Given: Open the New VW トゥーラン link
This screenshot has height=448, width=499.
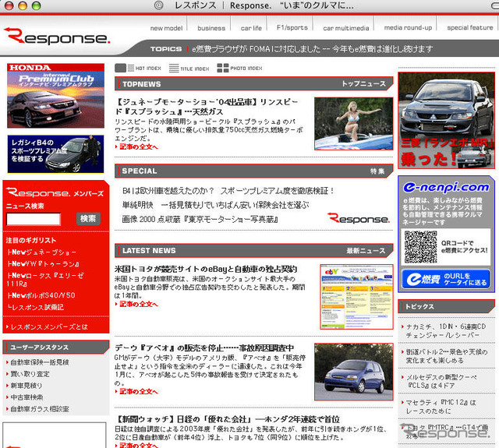Looking at the screenshot, I should [44, 264].
